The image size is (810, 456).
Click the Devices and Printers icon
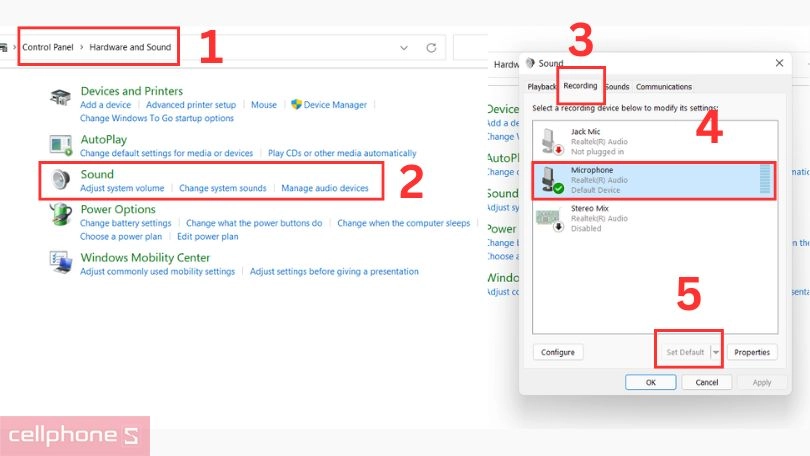click(x=62, y=97)
